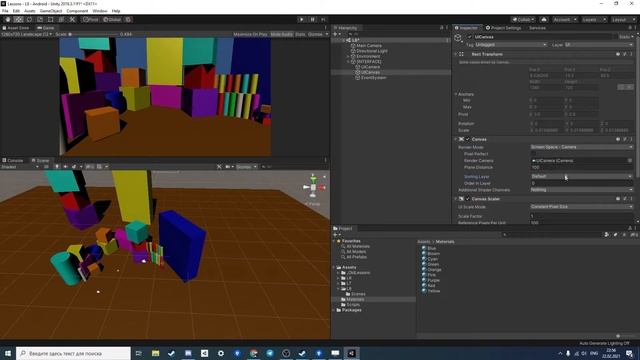
Task: Toggle Maximize On Play
Action: pos(250,34)
